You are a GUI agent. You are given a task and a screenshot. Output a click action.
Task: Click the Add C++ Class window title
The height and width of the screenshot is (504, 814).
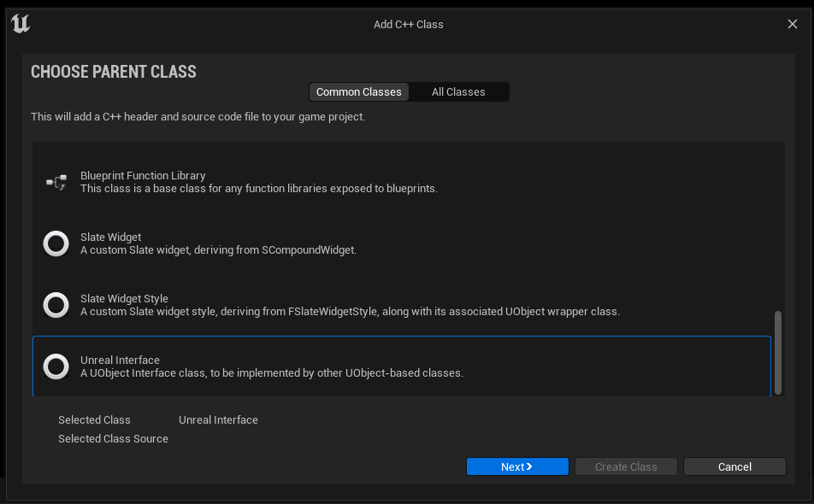(409, 25)
